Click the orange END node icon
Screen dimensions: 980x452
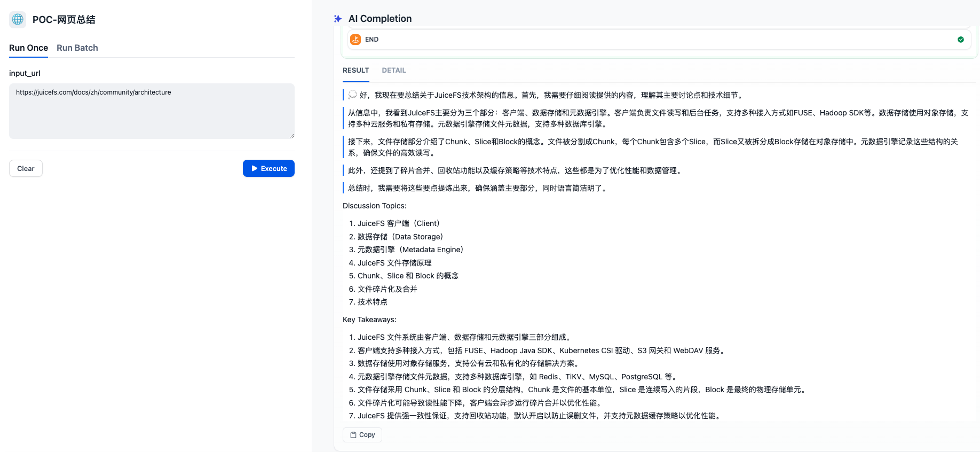pos(355,40)
